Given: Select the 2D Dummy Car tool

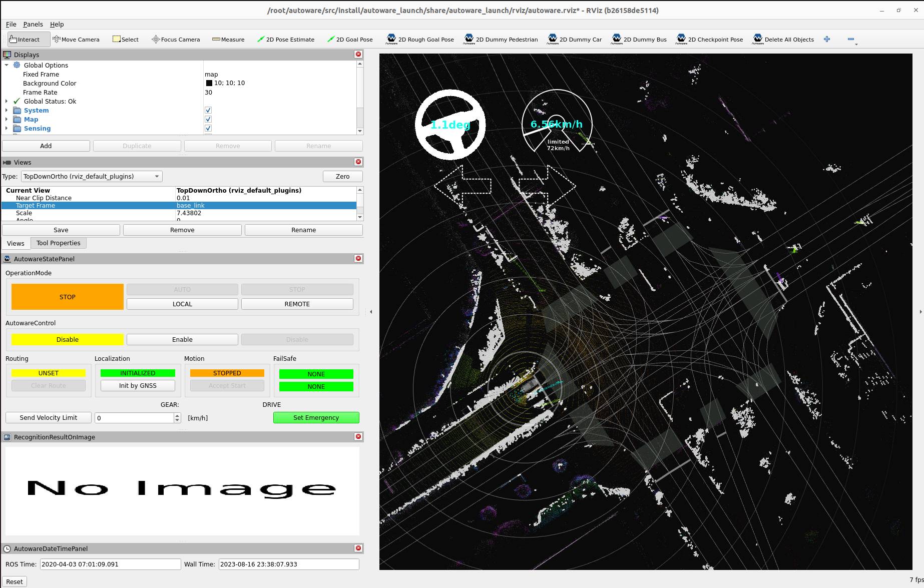Looking at the screenshot, I should (x=575, y=40).
